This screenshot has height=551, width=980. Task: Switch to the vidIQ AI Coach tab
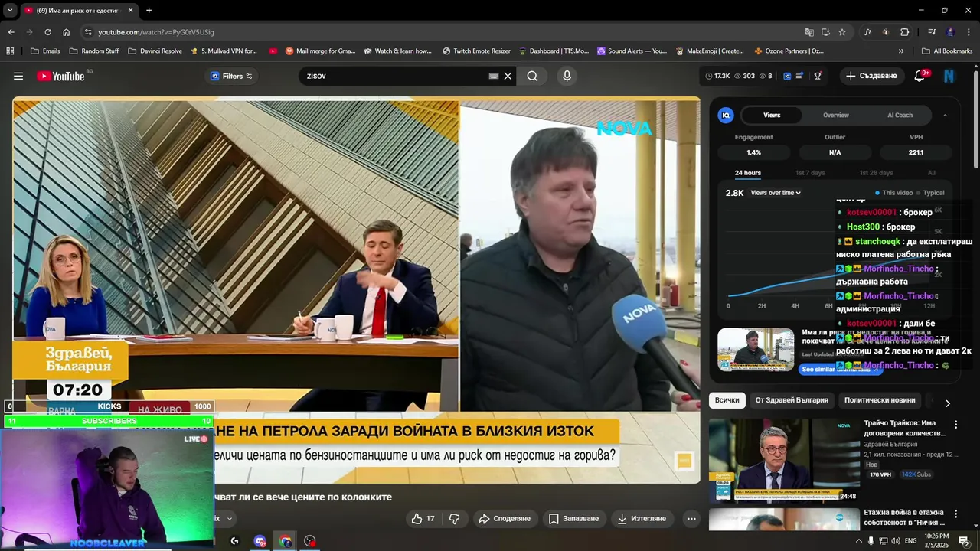point(900,115)
